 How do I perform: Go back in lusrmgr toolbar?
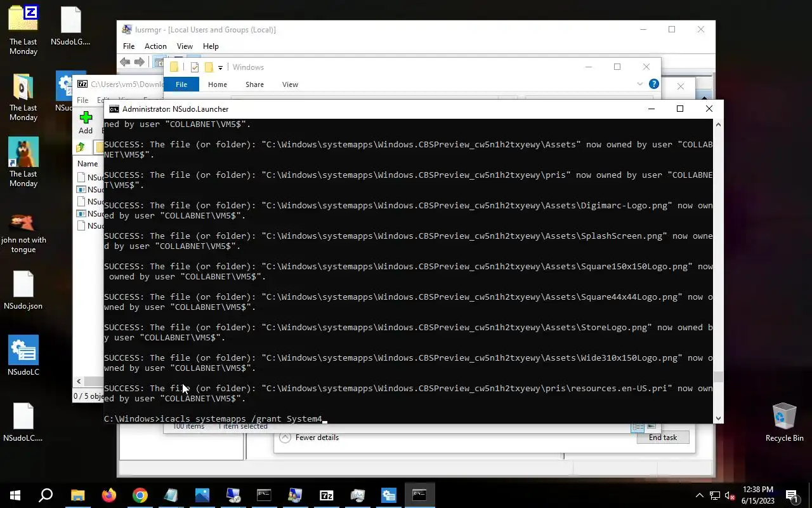pyautogui.click(x=126, y=62)
